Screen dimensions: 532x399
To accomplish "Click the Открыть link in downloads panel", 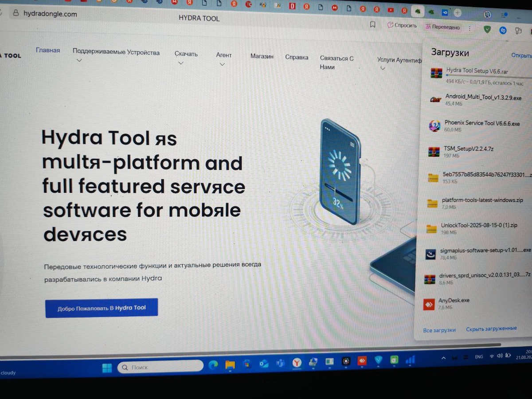I will point(521,56).
